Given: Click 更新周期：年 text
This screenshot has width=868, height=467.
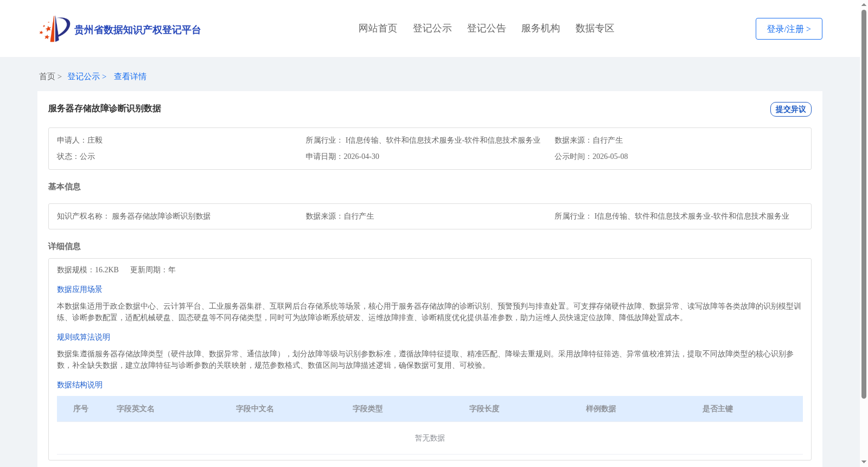Looking at the screenshot, I should tap(153, 270).
